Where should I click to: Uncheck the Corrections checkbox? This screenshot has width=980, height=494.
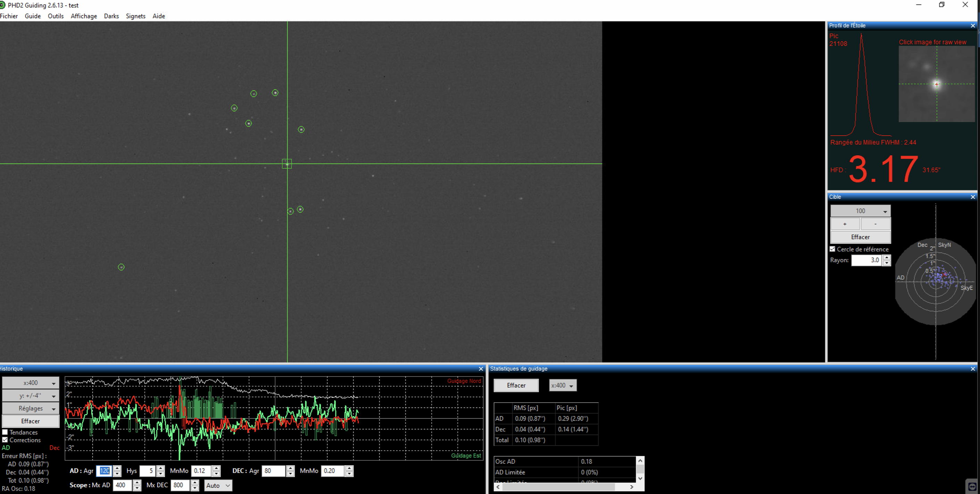(x=5, y=440)
